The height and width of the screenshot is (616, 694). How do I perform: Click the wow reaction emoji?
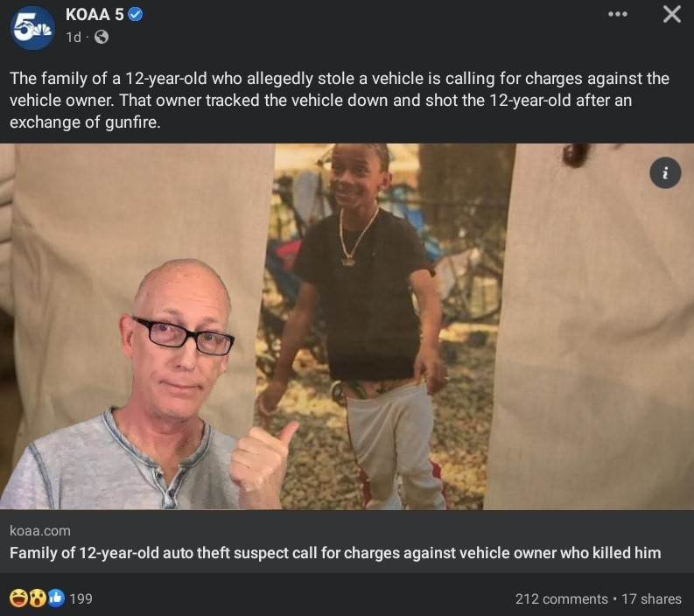37,598
